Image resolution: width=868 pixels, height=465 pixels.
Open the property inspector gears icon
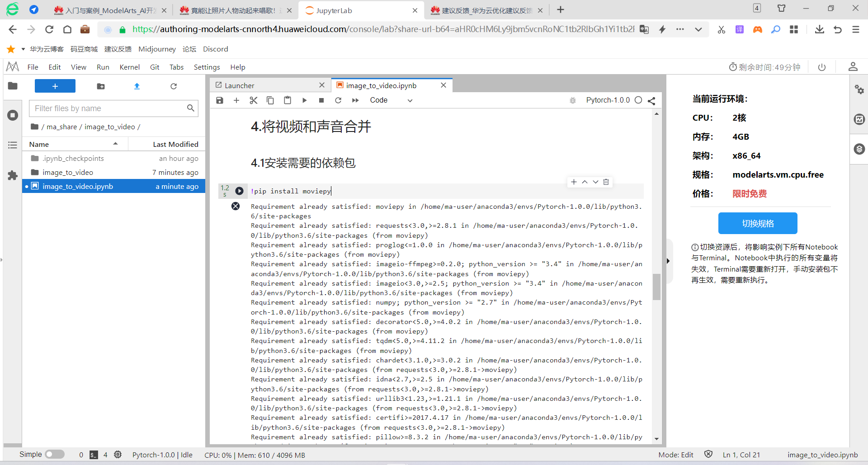(859, 89)
